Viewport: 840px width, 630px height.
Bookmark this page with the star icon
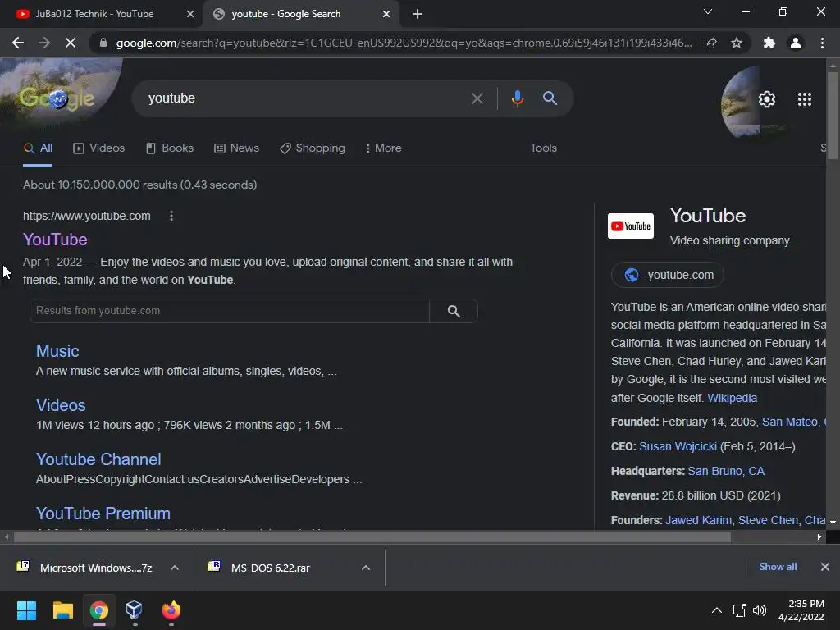737,43
